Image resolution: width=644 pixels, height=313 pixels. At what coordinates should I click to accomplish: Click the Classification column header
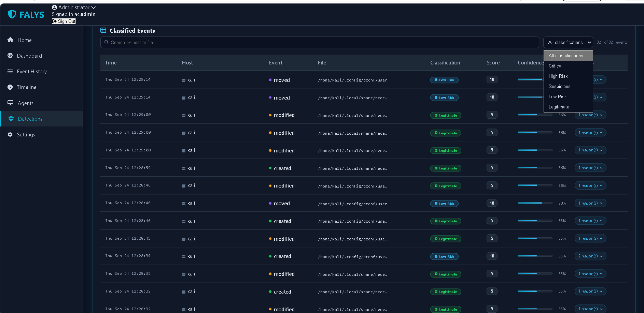[x=445, y=63]
